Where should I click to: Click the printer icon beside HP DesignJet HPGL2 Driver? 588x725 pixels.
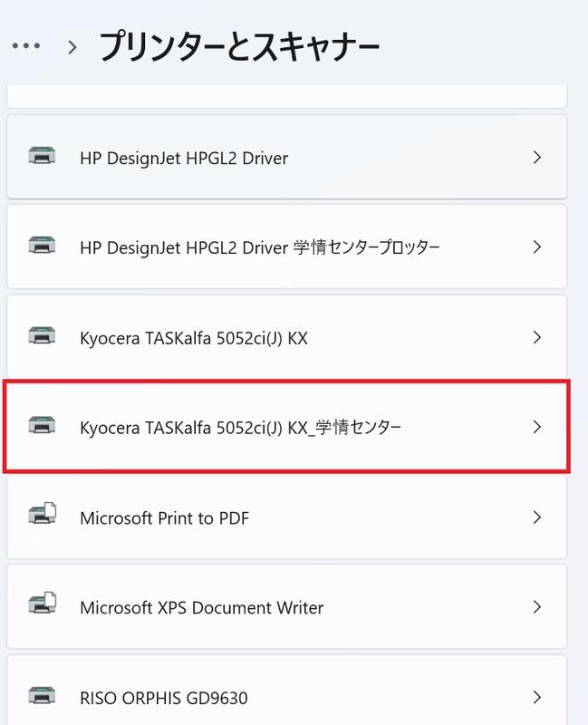coord(42,155)
